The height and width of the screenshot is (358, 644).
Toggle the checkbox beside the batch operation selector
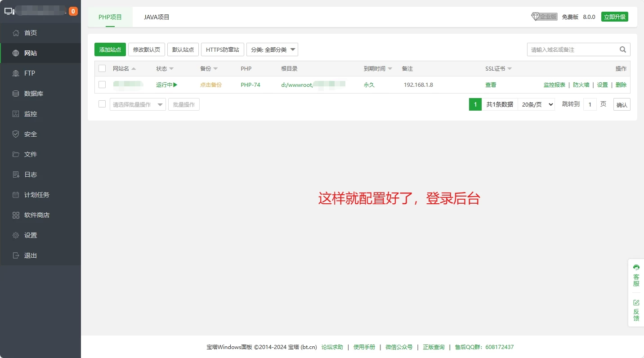(102, 104)
